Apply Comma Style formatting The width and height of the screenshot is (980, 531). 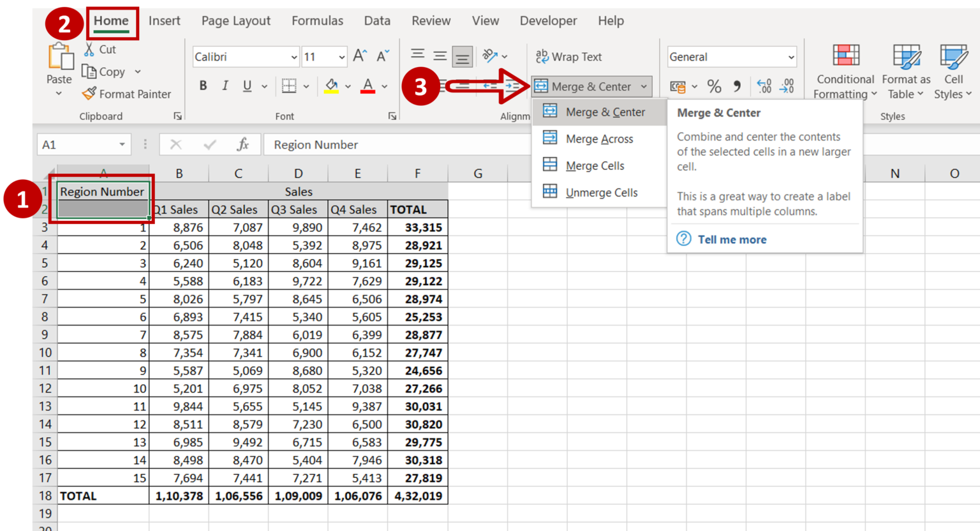click(x=738, y=86)
